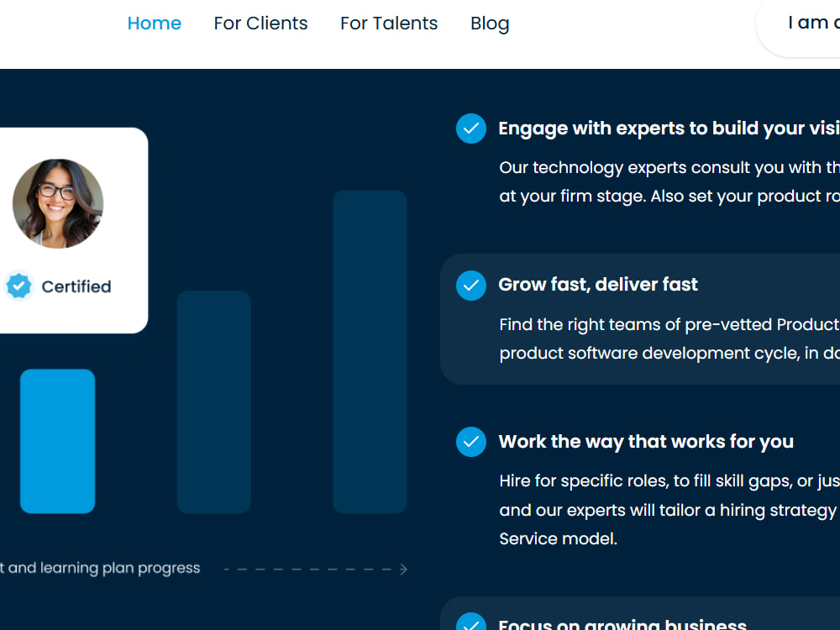Open the For Talents menu item
The width and height of the screenshot is (840, 630).
pos(389,23)
